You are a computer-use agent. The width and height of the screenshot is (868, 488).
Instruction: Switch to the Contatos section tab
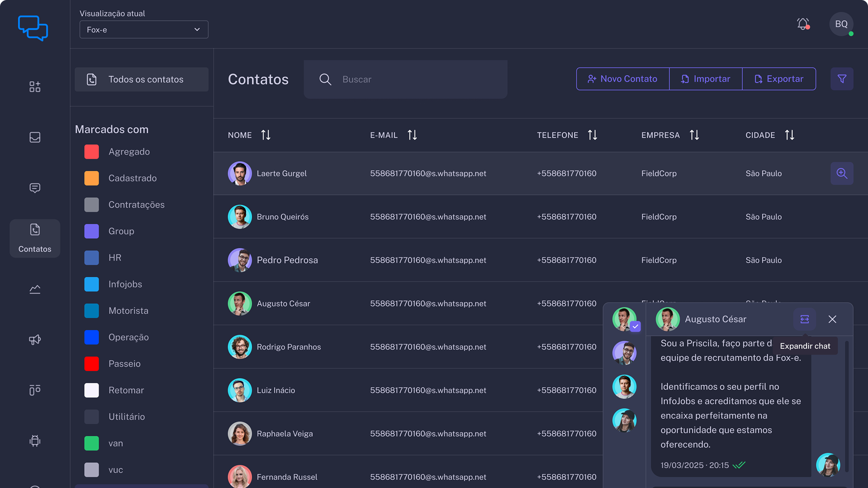(x=35, y=238)
